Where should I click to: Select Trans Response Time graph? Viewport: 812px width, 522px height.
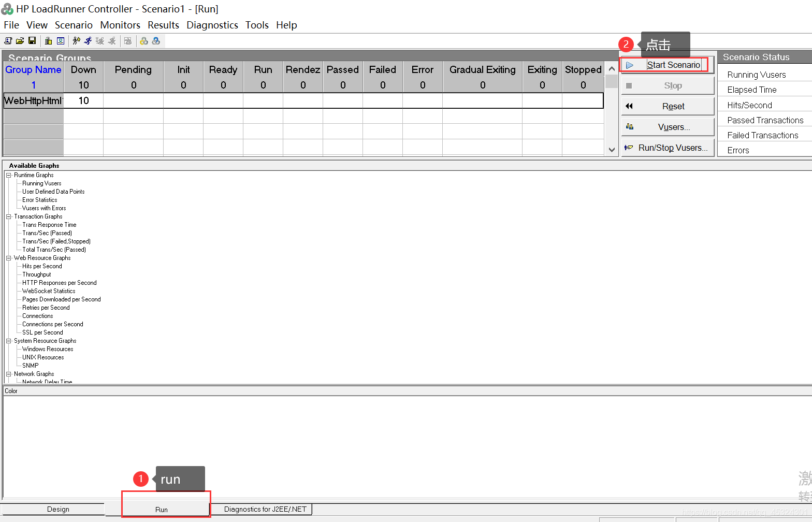tap(49, 225)
